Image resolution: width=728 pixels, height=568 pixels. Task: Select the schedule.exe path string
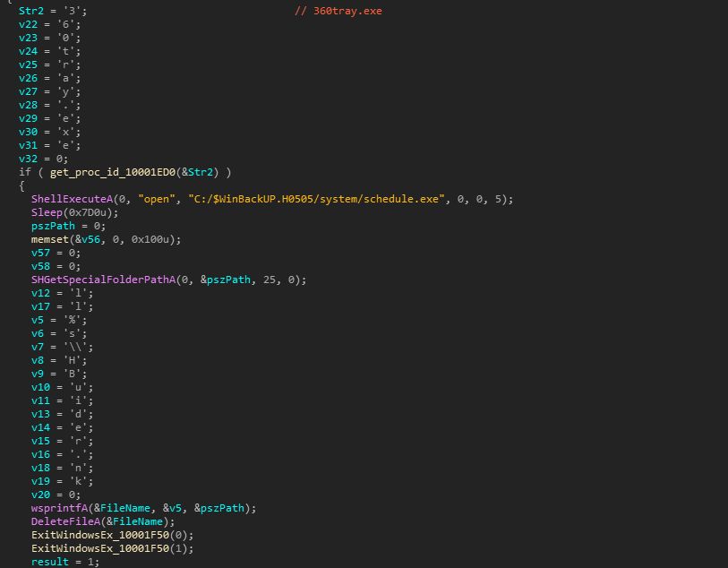[316, 199]
